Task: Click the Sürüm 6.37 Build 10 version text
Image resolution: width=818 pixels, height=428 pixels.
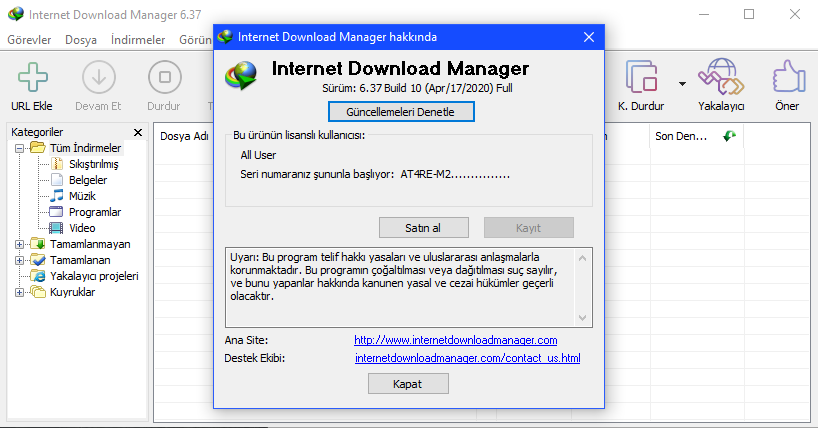Action: [x=417, y=88]
